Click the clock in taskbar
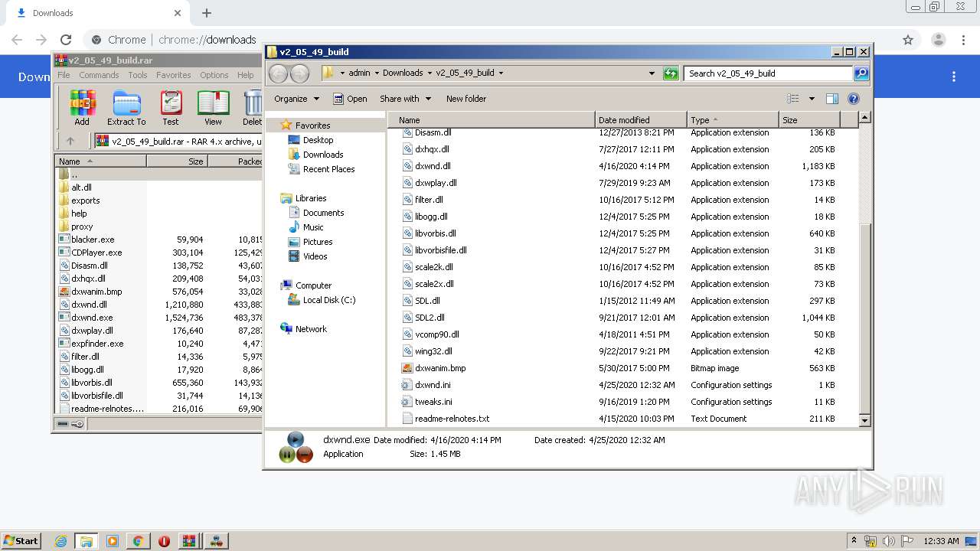The height and width of the screenshot is (551, 980). tap(941, 541)
